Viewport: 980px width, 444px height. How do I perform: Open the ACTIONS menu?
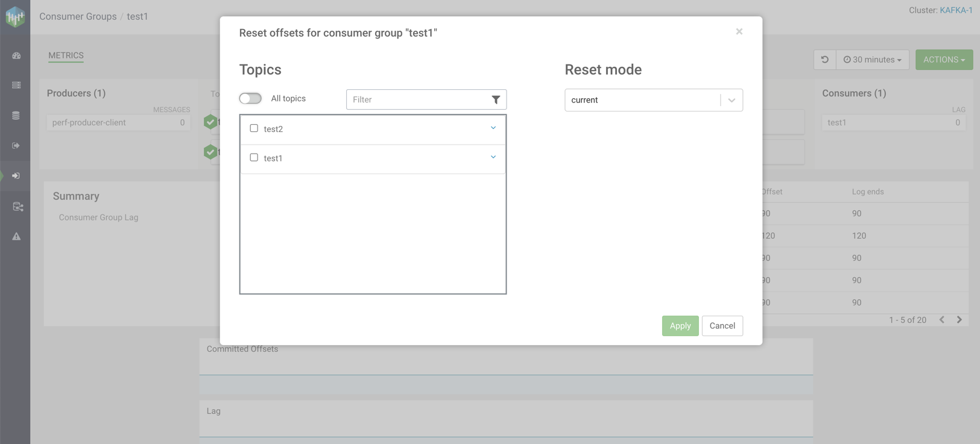tap(944, 60)
